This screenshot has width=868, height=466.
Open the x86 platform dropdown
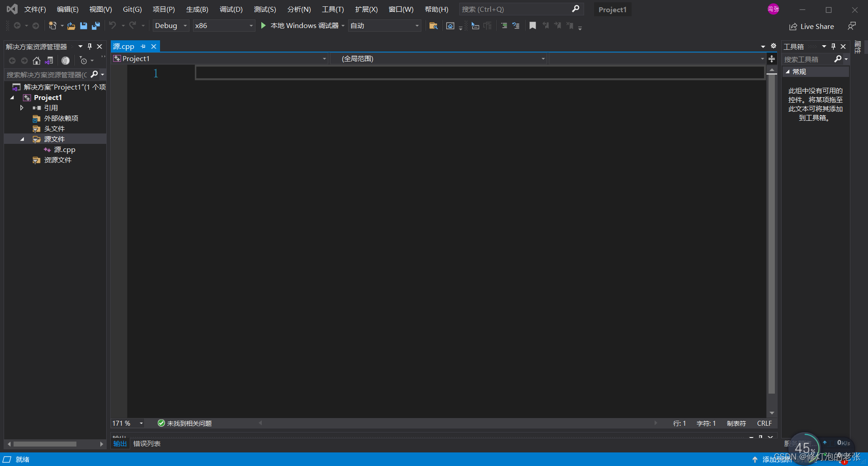(224, 26)
